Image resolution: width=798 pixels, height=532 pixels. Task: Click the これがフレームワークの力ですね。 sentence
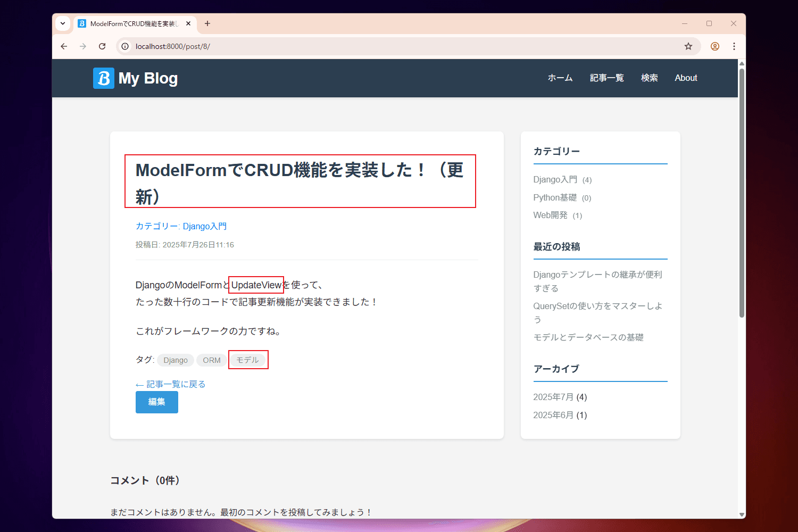point(210,331)
